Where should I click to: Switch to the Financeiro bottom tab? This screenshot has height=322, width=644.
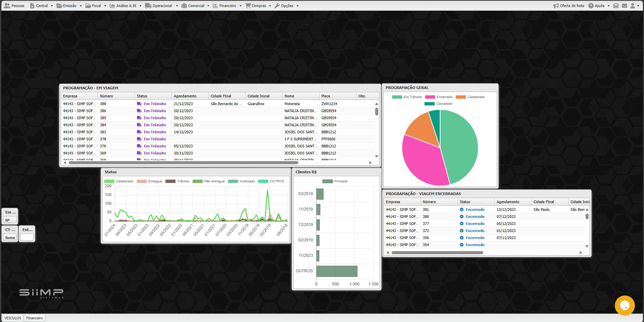pyautogui.click(x=35, y=318)
